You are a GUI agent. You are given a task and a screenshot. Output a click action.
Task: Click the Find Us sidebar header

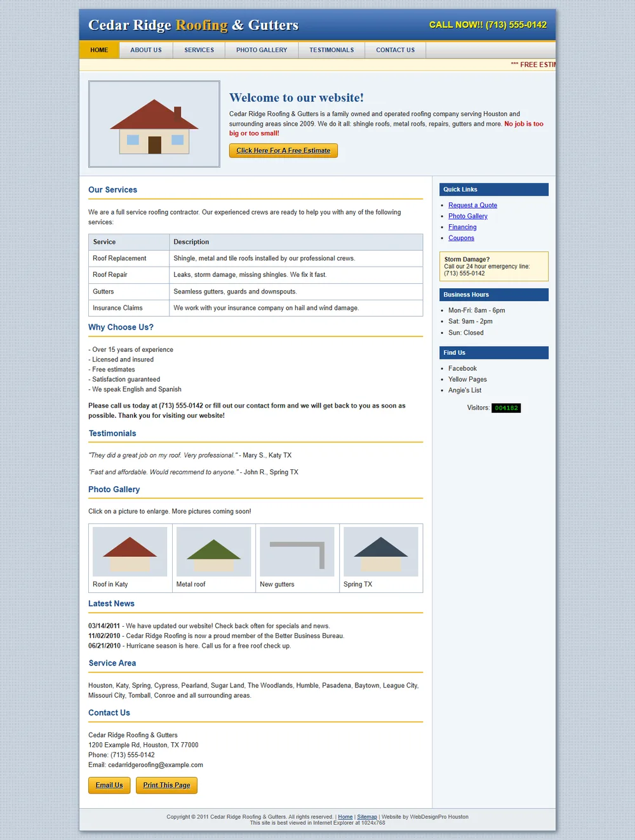494,352
